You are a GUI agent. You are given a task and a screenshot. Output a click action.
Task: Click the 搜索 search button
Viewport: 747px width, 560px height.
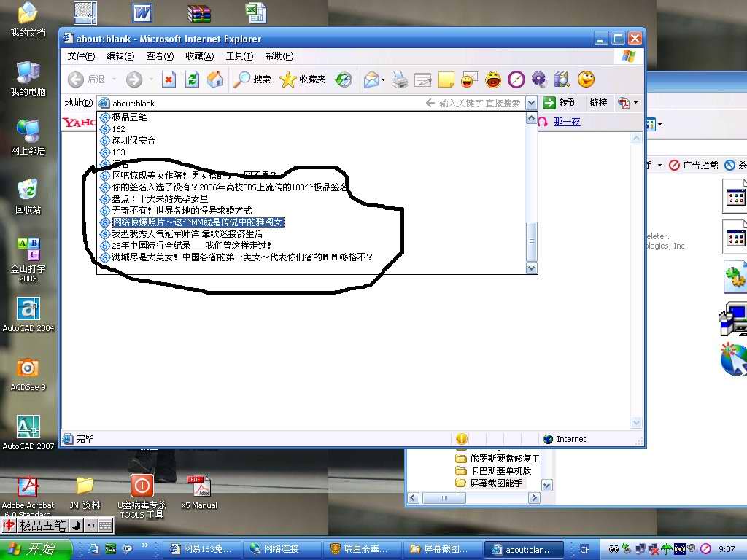point(252,79)
